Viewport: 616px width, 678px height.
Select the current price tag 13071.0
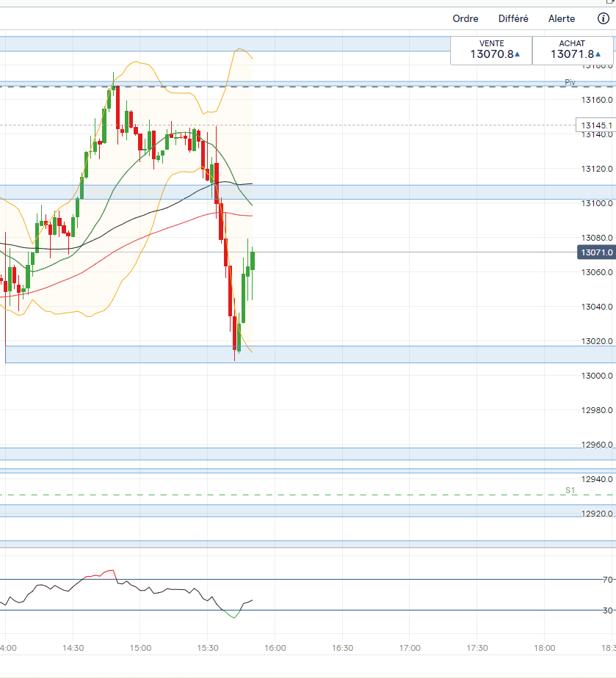[x=596, y=252]
